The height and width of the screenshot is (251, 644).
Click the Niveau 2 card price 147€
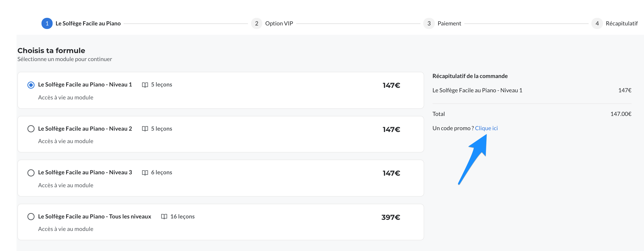pyautogui.click(x=391, y=130)
